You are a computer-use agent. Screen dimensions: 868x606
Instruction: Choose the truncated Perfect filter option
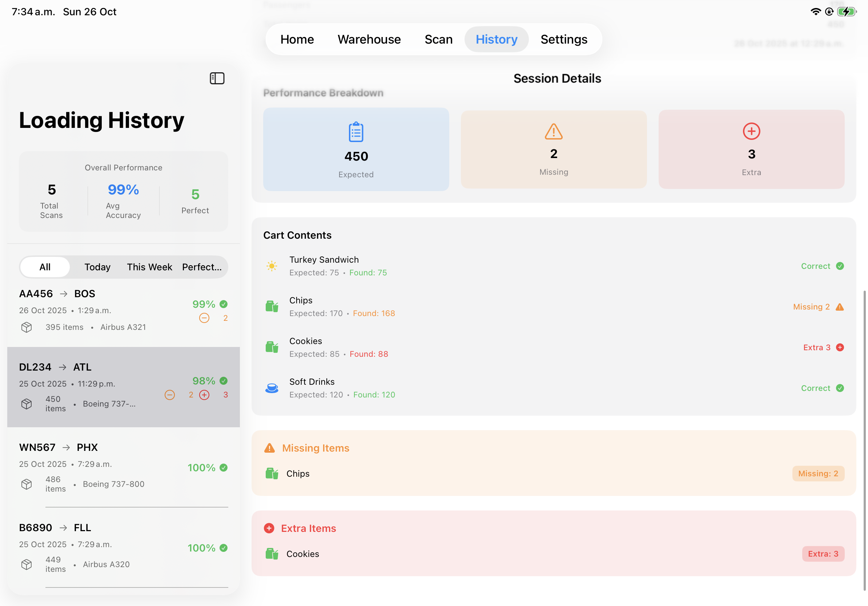[201, 267]
